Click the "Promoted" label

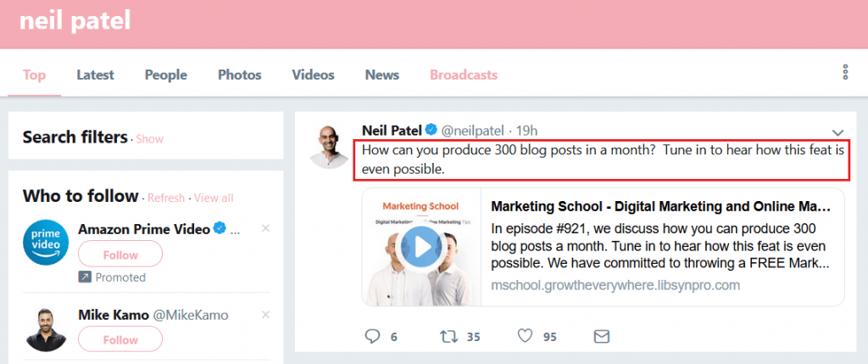(120, 277)
